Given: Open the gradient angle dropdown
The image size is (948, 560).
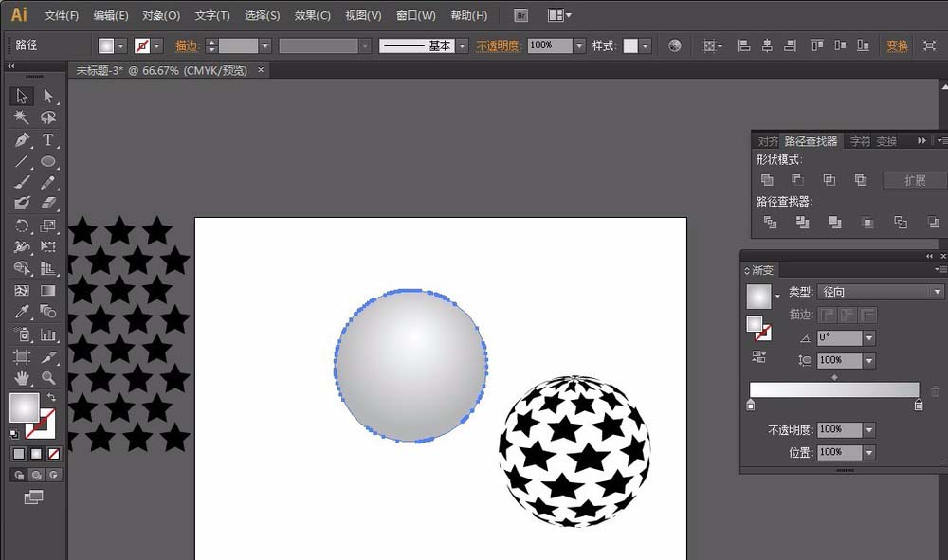Looking at the screenshot, I should pyautogui.click(x=869, y=337).
